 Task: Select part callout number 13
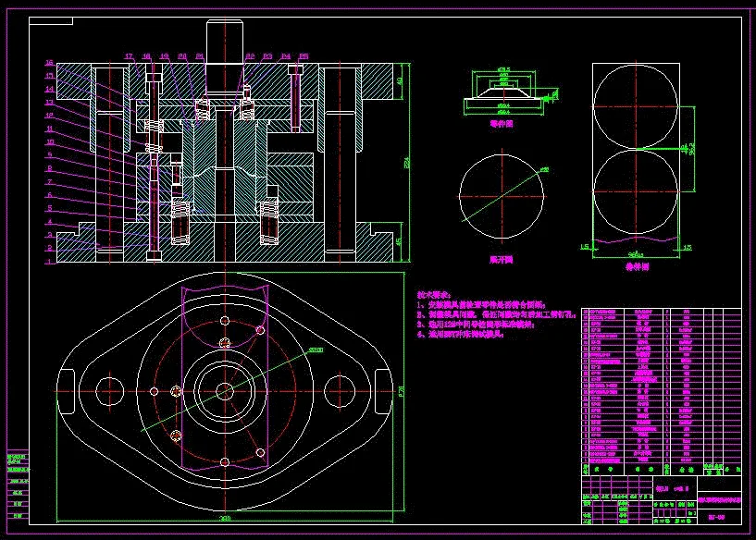[x=49, y=102]
